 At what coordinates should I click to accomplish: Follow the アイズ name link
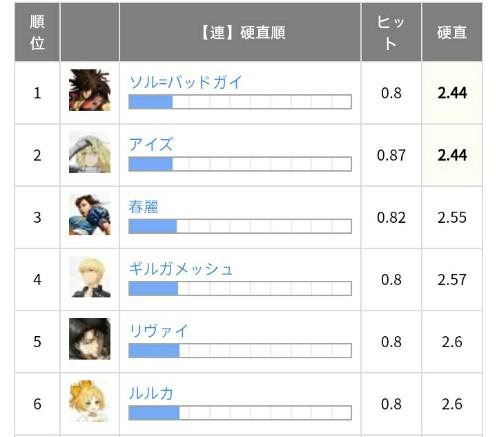(x=151, y=144)
